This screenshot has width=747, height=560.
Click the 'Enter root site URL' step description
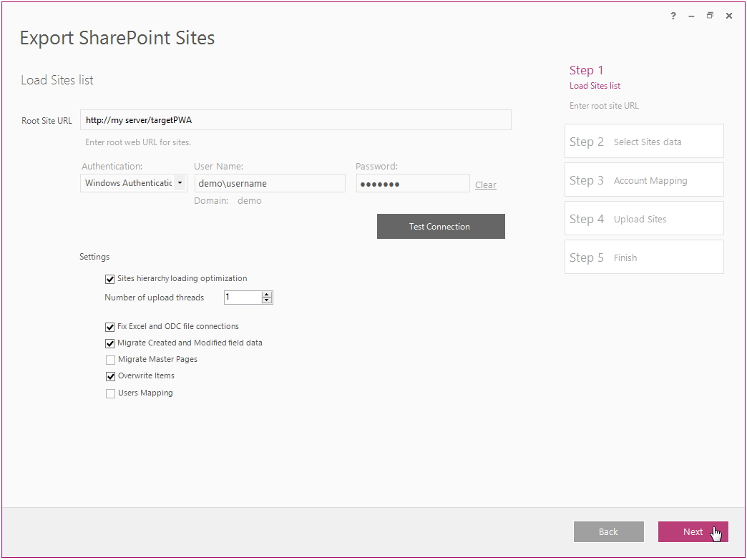coord(604,106)
